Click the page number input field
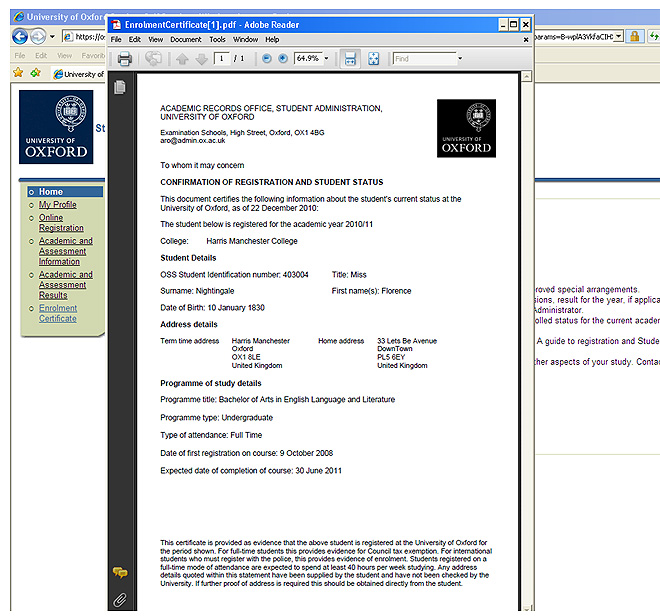The width and height of the screenshot is (660, 616). coord(222,59)
